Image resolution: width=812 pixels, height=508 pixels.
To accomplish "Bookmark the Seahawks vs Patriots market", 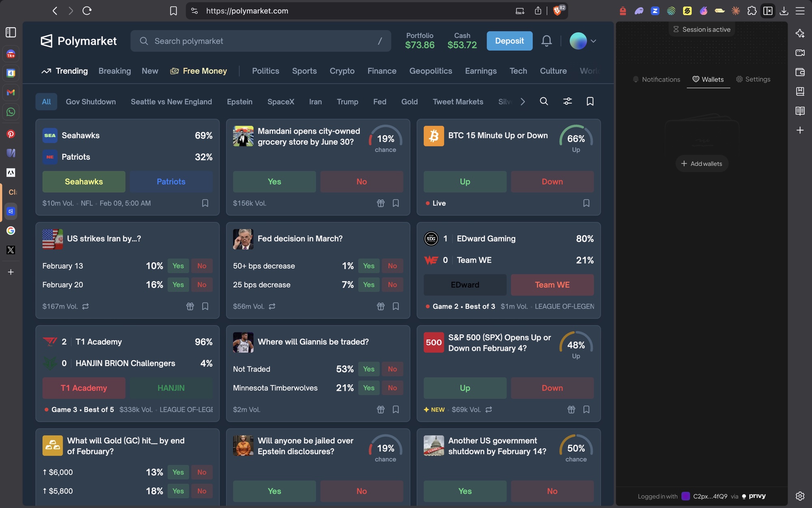I will (x=205, y=203).
